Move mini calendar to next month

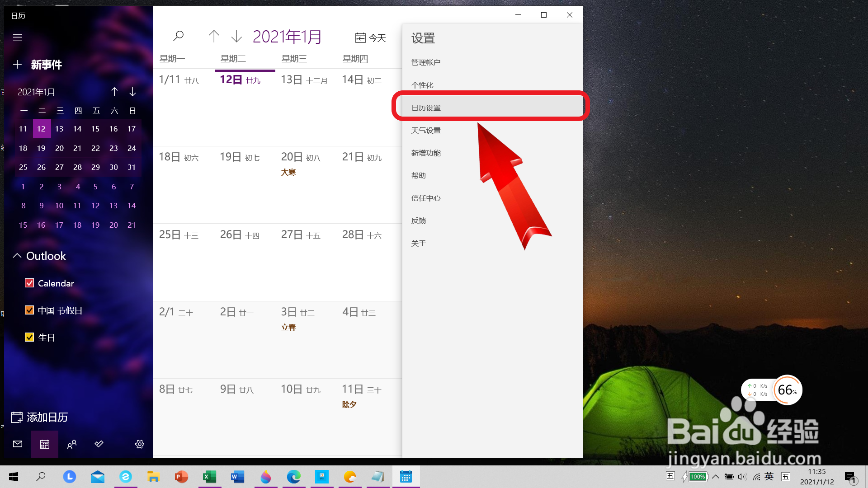pyautogui.click(x=132, y=92)
